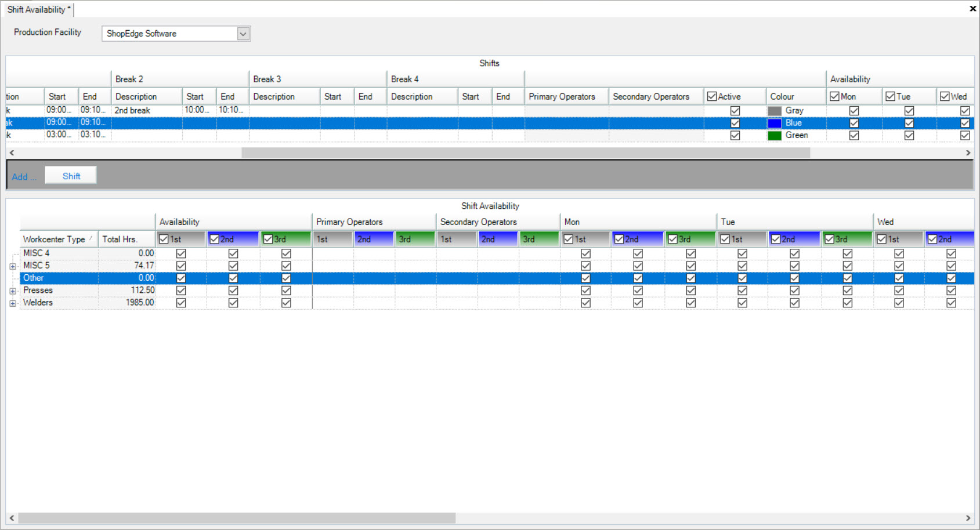Screen dimensions: 980x530
Task: Click the 10:00 Break 2 start cell
Action: pyautogui.click(x=199, y=110)
